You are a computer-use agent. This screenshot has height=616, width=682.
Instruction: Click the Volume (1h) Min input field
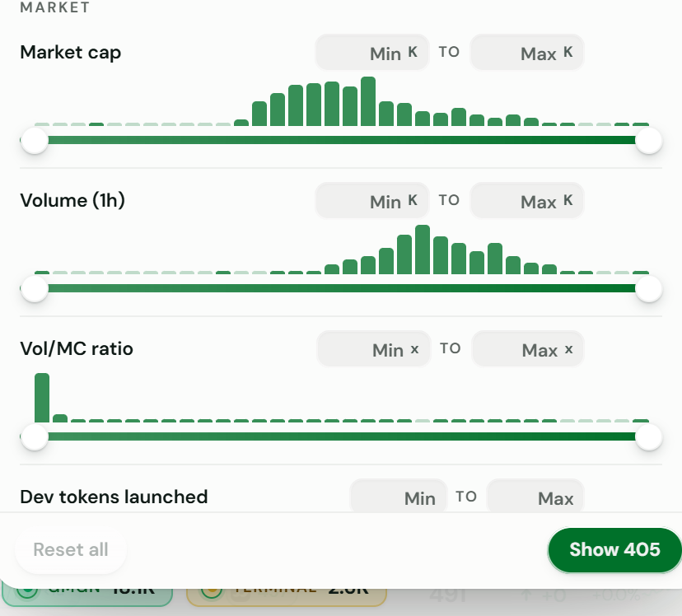click(371, 201)
